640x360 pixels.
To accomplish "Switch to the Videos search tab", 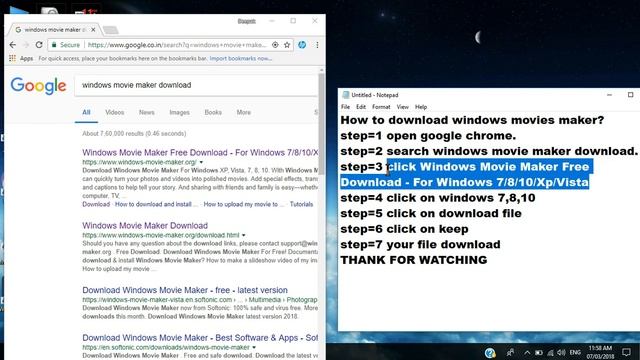I will pos(115,112).
